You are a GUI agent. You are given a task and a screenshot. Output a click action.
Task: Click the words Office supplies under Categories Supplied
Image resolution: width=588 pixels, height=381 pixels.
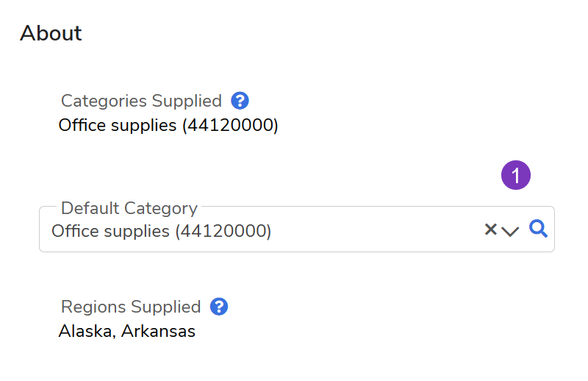point(118,125)
